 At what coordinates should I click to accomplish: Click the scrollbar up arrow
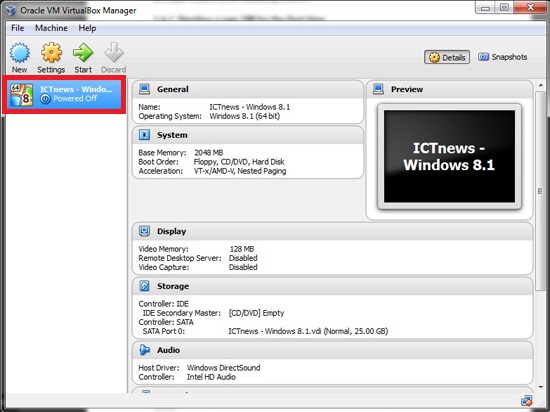pos(541,85)
